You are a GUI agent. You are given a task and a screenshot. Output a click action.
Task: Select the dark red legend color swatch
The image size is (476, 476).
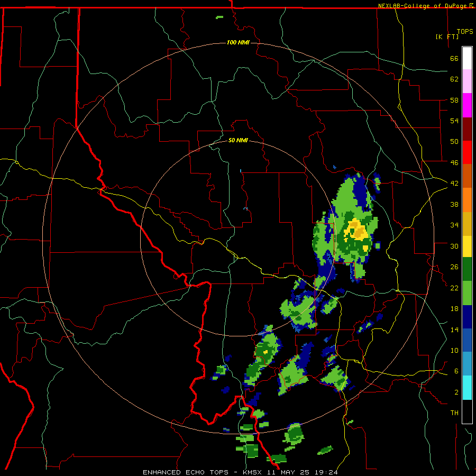(x=467, y=129)
